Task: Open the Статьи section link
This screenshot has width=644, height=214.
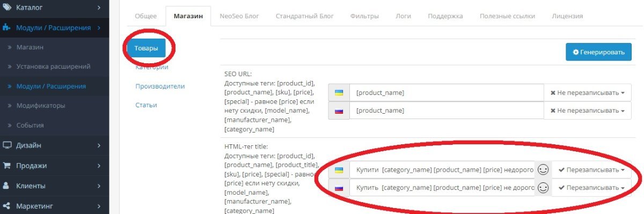Action: [x=146, y=105]
